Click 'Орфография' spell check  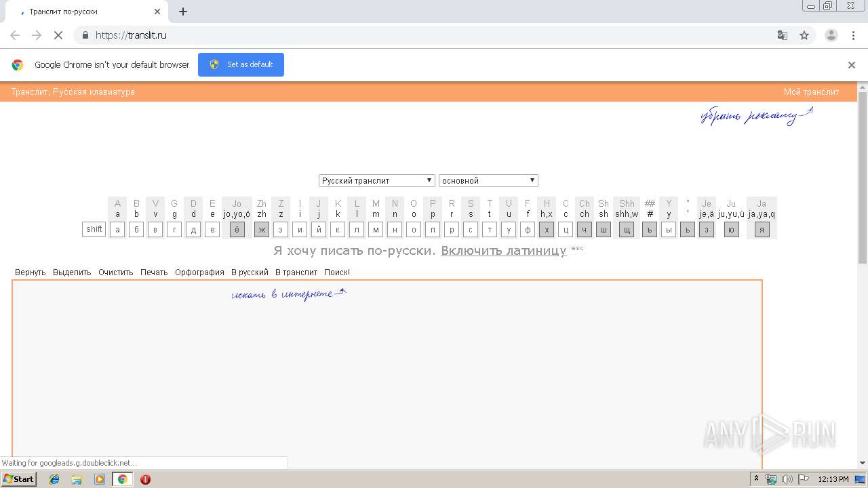coord(199,272)
